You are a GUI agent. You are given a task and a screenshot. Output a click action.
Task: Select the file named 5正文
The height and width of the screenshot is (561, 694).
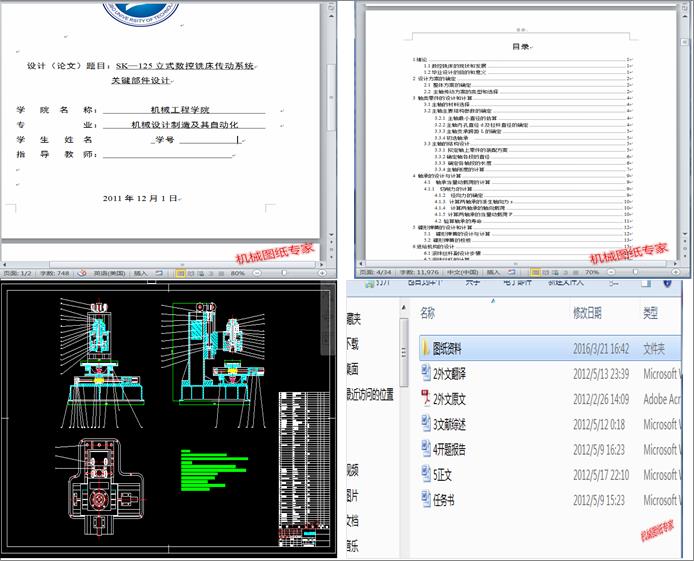click(x=442, y=475)
